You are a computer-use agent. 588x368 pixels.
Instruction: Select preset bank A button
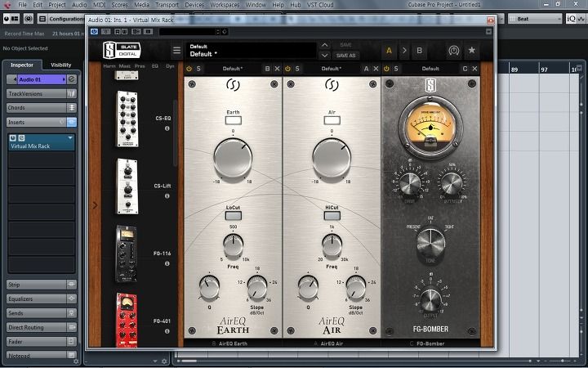(389, 51)
